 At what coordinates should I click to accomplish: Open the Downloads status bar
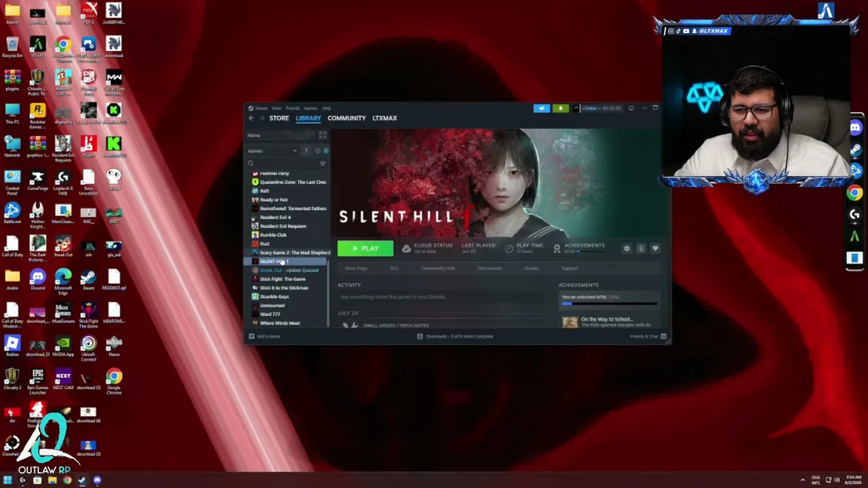click(456, 336)
